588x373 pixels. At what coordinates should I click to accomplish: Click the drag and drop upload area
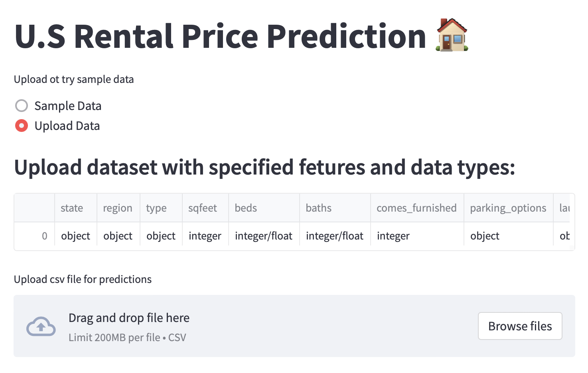point(239,326)
